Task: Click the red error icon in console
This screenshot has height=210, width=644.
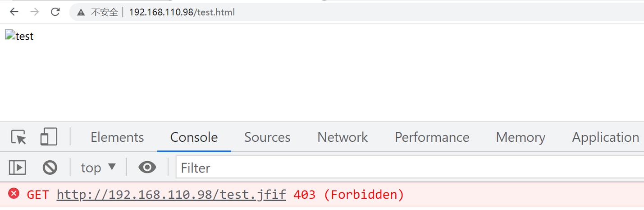Action: tap(14, 194)
